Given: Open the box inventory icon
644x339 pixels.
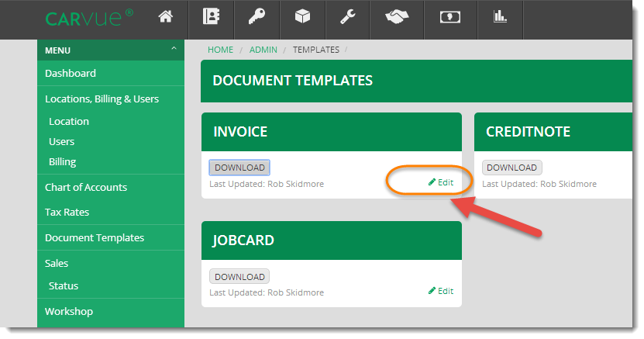Looking at the screenshot, I should point(302,17).
